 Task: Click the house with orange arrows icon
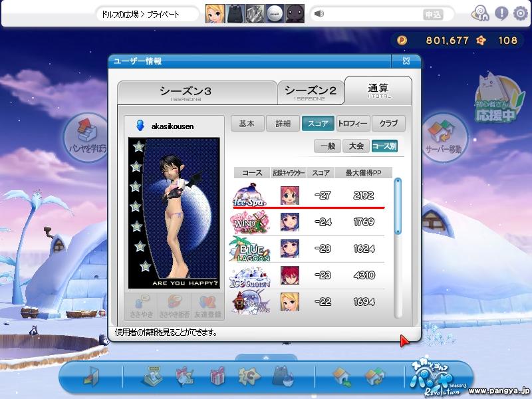click(374, 376)
